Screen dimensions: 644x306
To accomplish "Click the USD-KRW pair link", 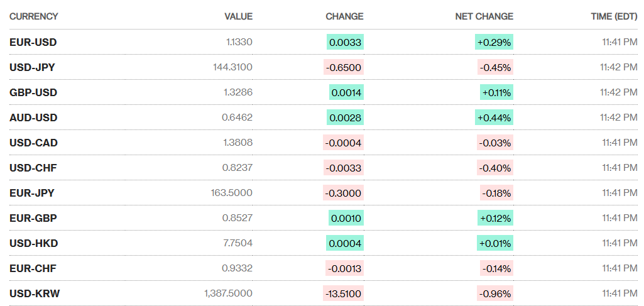I will tap(35, 293).
